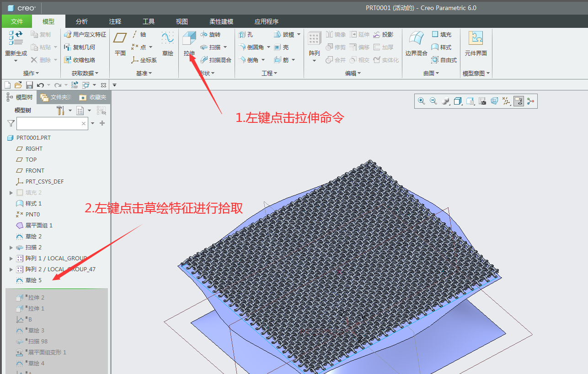Click the 复制几何 copy geometry tool
Screen dimensions: 588x374
click(x=80, y=47)
